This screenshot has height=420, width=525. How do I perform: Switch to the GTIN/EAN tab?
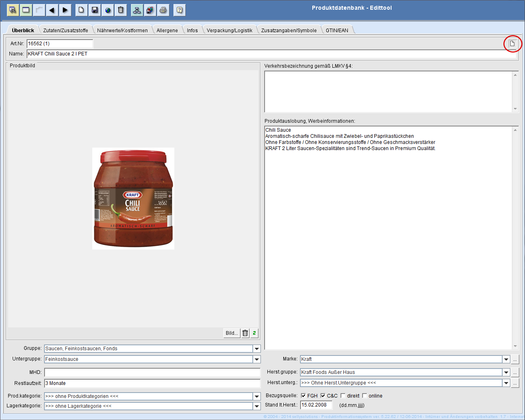[x=337, y=30]
